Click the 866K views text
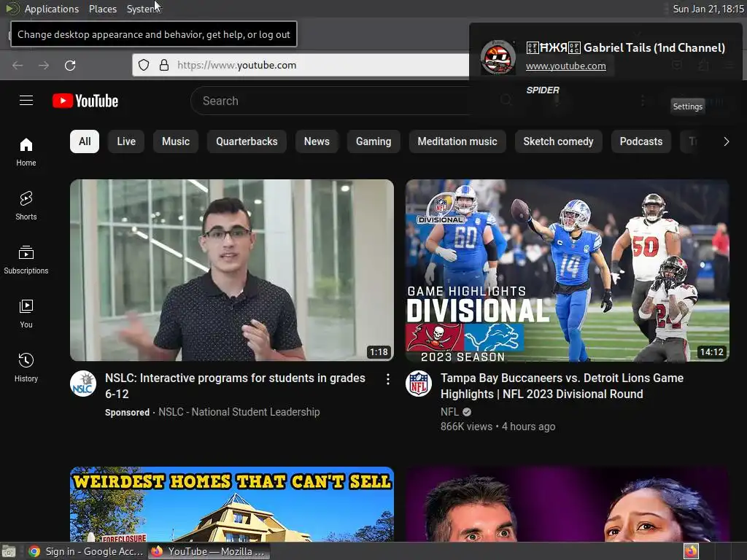This screenshot has height=560, width=747. point(466,427)
